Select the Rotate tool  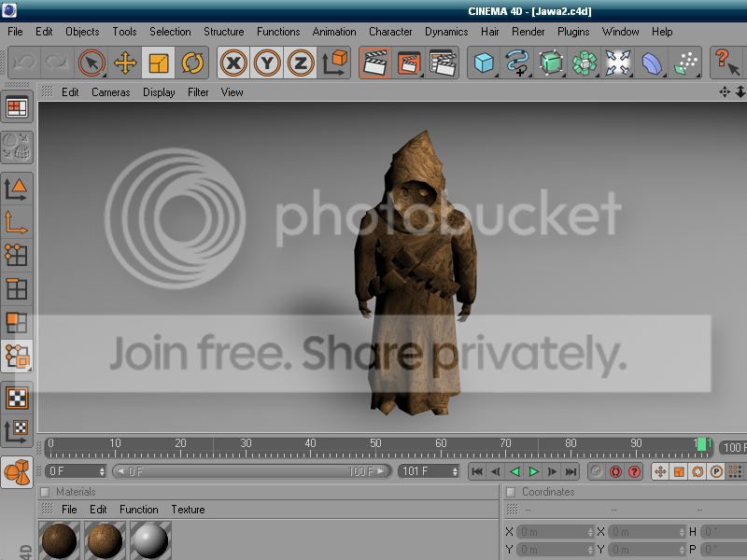192,63
